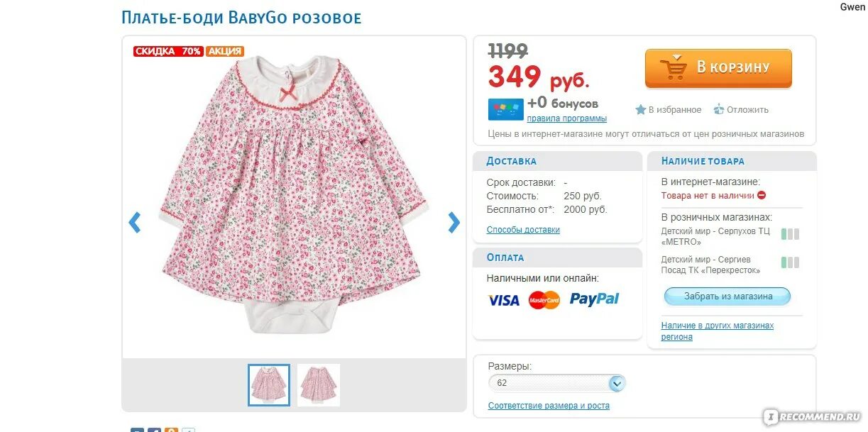Click the dropdown arrow beside size 62

click(x=617, y=384)
